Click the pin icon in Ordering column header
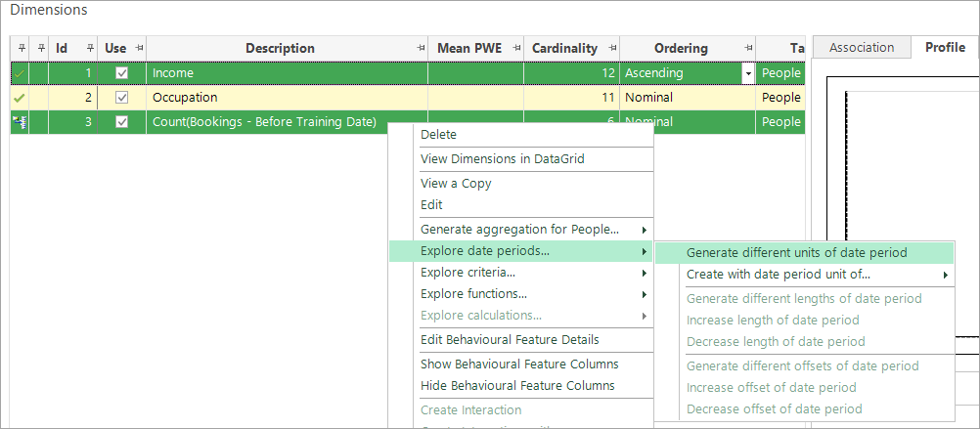 pyautogui.click(x=748, y=48)
